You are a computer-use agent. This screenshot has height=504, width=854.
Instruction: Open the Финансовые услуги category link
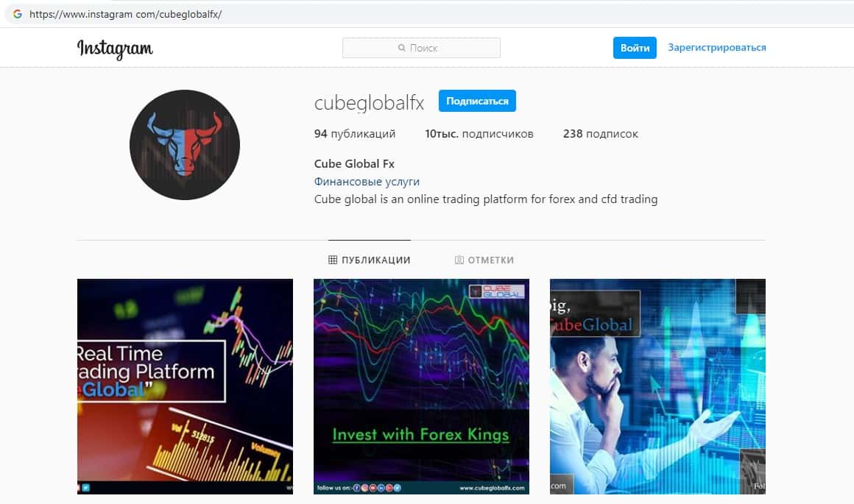coord(367,182)
